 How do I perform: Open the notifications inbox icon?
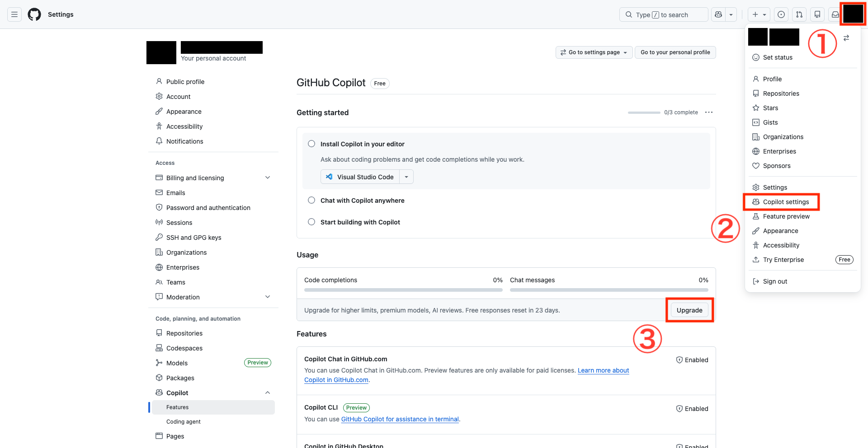pyautogui.click(x=835, y=14)
